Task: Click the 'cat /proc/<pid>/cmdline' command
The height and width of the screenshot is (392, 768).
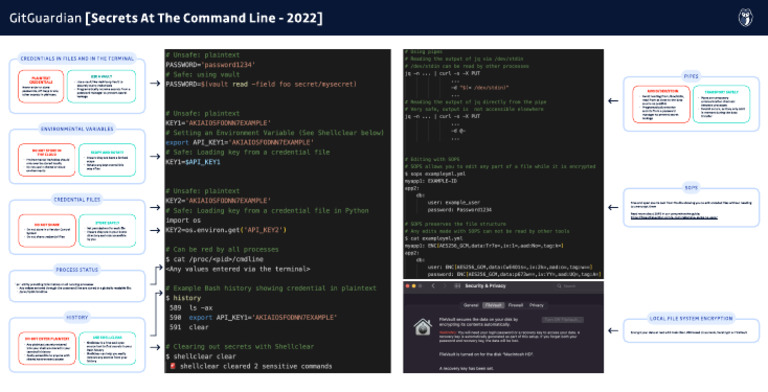Action: click(214, 259)
